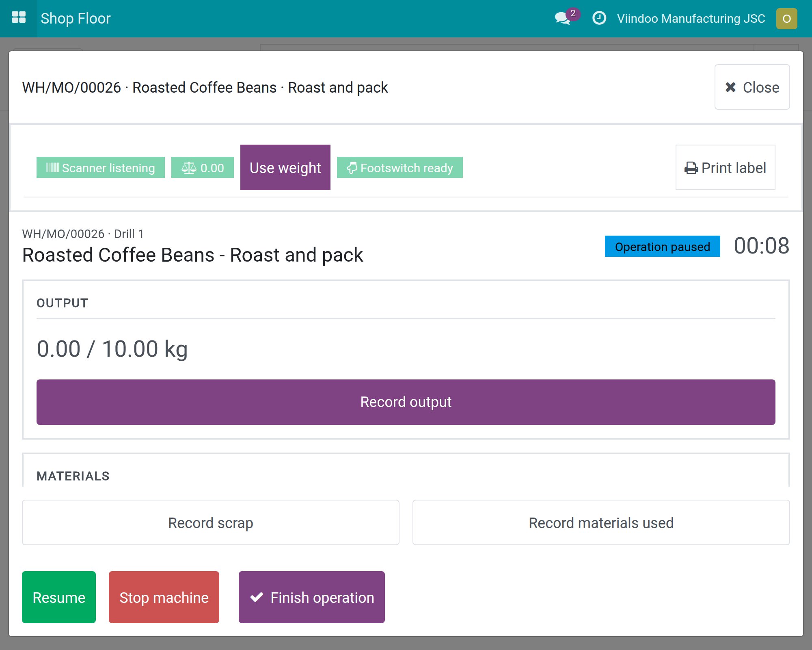This screenshot has height=650, width=812.
Task: Resume the paused operation
Action: pos(59,597)
